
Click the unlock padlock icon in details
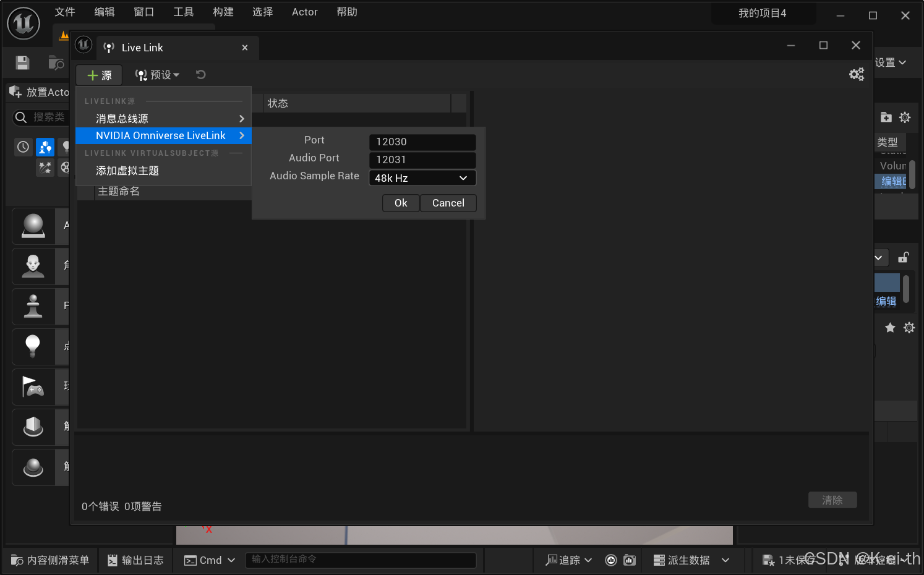tap(904, 257)
